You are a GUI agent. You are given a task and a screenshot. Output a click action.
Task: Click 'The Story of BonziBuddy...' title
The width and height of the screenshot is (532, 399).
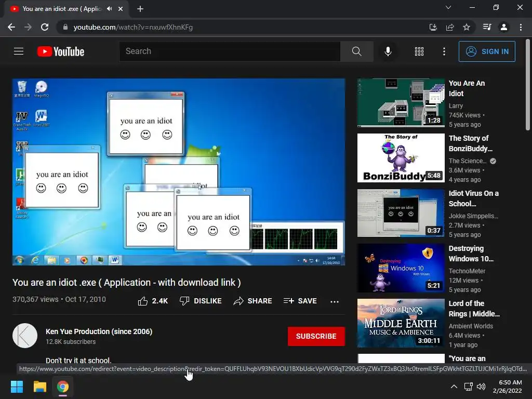coord(470,143)
